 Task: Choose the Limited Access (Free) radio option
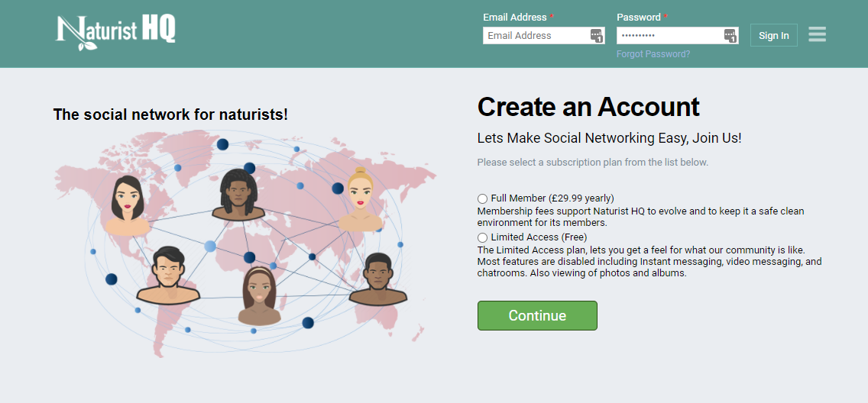pyautogui.click(x=482, y=238)
